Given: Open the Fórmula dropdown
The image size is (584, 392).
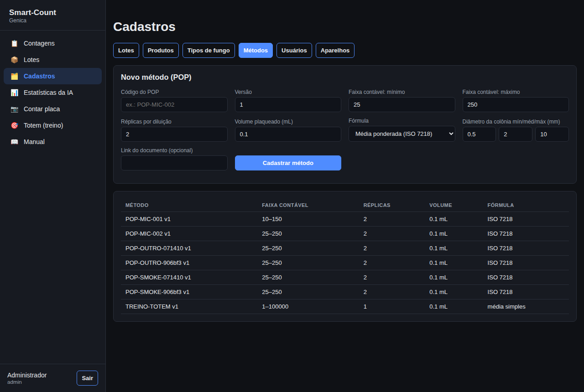Looking at the screenshot, I should (401, 134).
